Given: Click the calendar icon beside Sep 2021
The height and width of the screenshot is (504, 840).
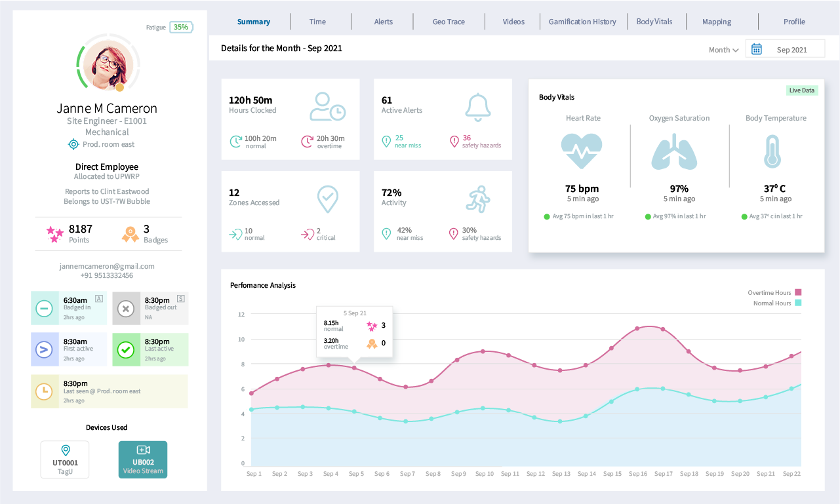Looking at the screenshot, I should click(x=756, y=49).
